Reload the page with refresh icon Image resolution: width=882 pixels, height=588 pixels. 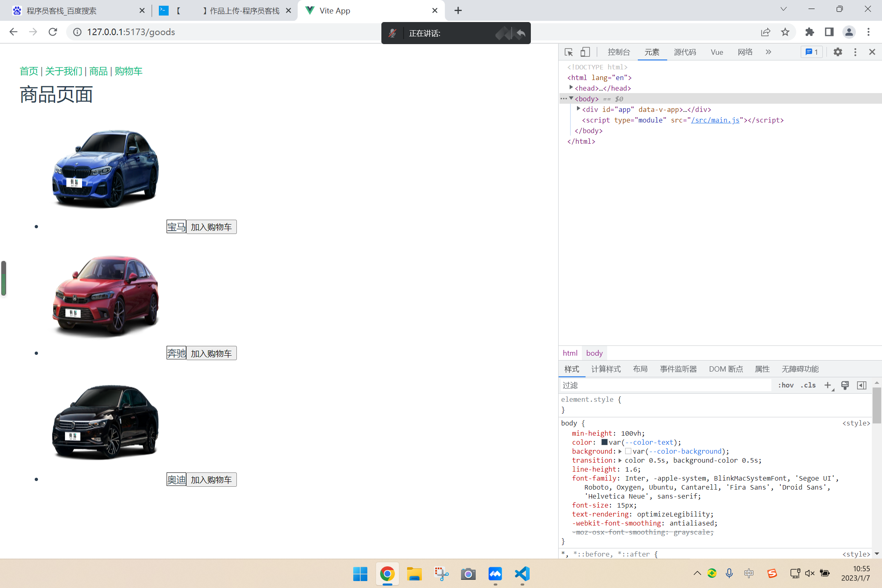click(x=53, y=32)
